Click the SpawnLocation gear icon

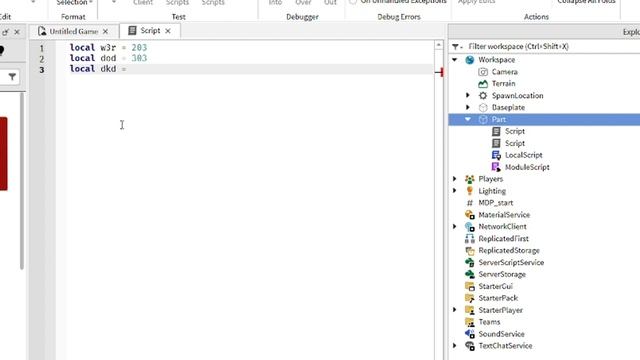(x=483, y=96)
